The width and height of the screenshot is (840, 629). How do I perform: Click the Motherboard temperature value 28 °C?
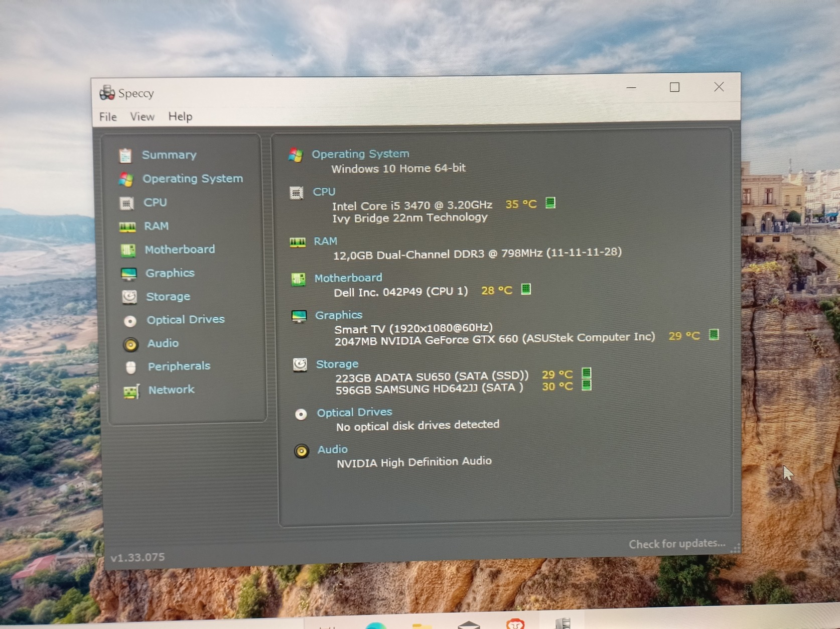click(x=497, y=290)
